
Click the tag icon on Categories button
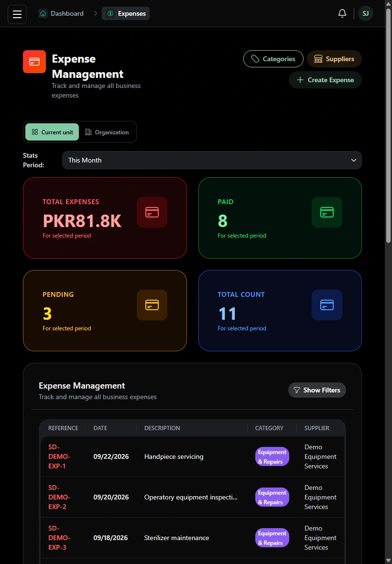(255, 59)
